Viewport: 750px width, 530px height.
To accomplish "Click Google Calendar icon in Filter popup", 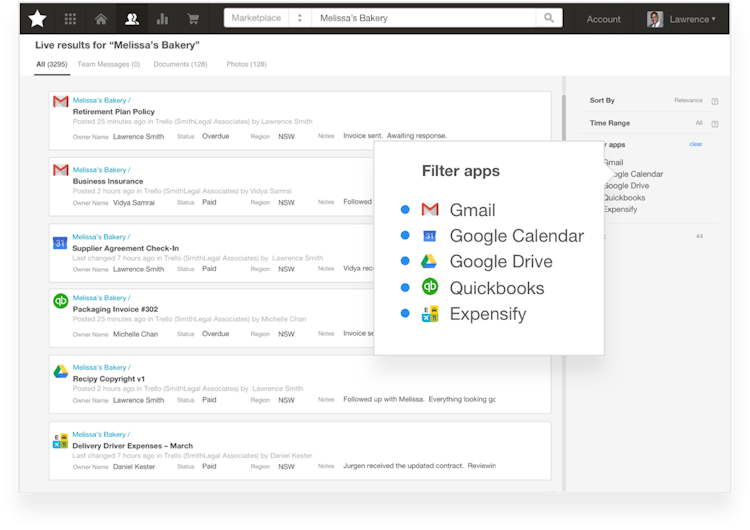I will 430,236.
